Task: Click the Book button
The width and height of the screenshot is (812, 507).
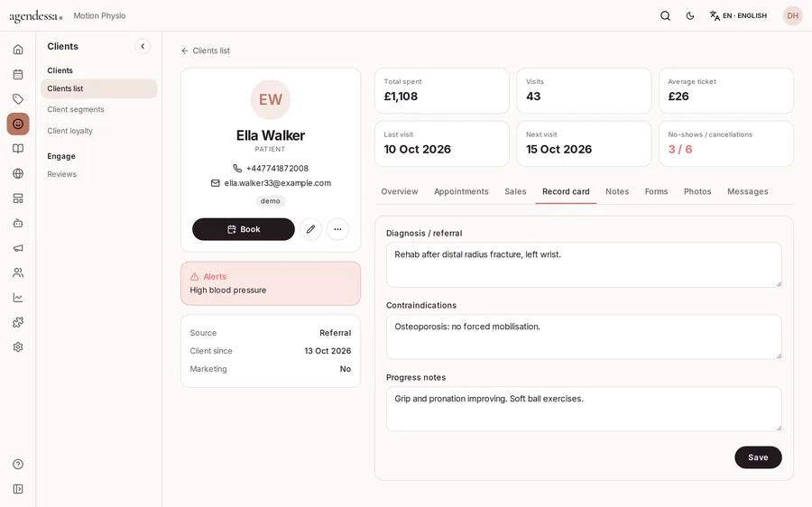Action: 244,229
